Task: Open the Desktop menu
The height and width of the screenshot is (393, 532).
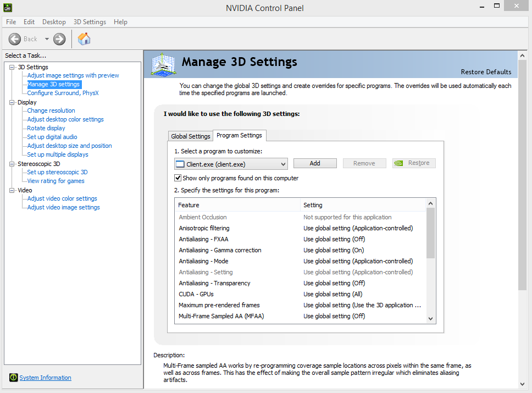Action: point(54,22)
